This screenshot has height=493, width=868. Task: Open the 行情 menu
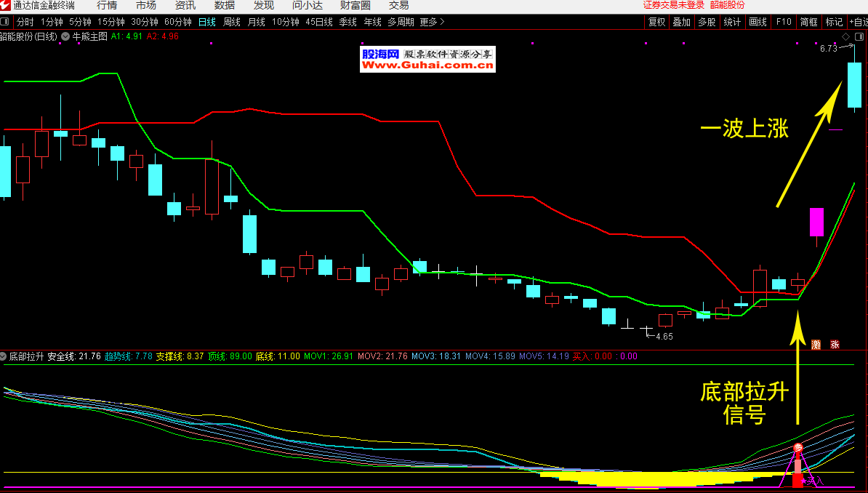click(x=107, y=6)
